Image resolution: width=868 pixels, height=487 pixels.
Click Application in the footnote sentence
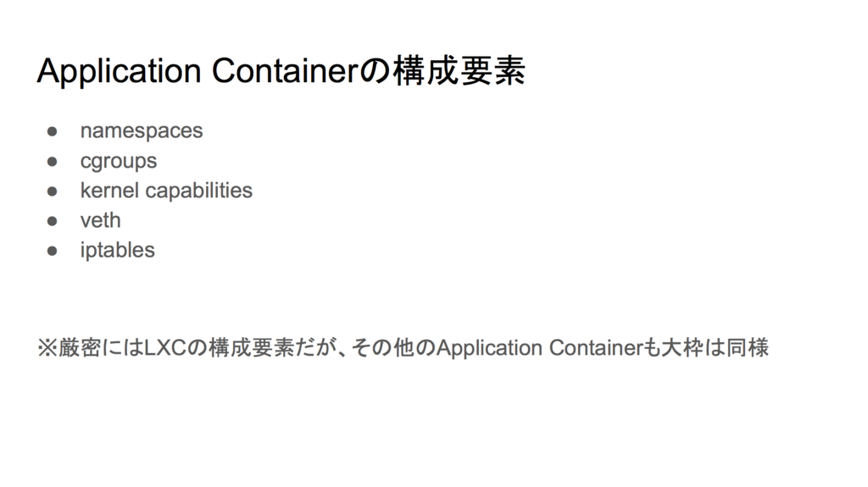tap(489, 349)
